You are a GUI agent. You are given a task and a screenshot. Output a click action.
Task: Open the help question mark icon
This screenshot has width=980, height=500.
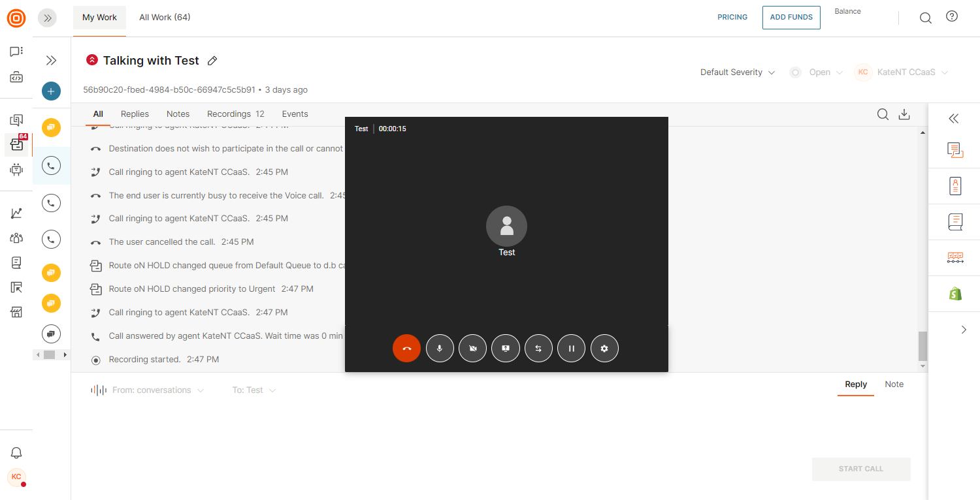[x=952, y=17]
